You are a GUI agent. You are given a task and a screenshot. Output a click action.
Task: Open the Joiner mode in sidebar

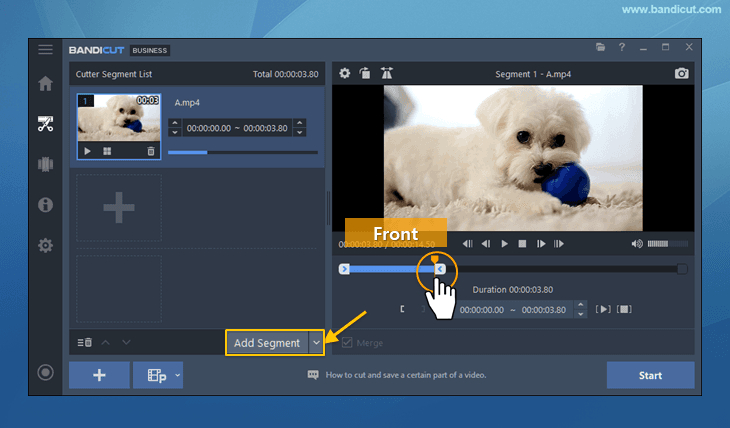click(45, 164)
